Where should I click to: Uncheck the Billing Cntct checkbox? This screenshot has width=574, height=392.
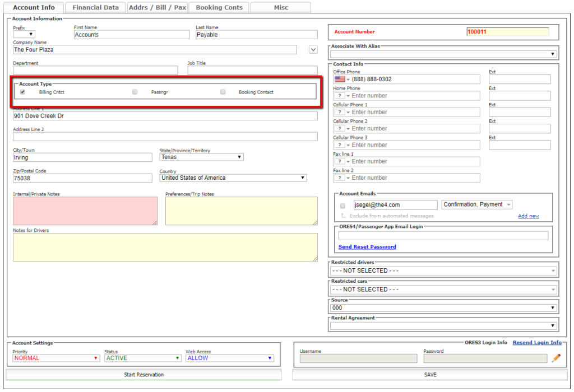pos(23,92)
